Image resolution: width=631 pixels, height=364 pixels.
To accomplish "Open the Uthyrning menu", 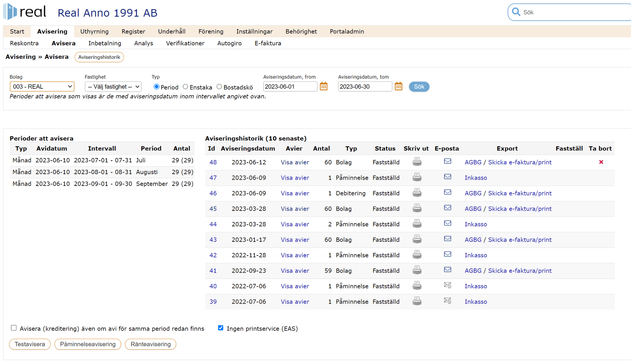I will (94, 32).
